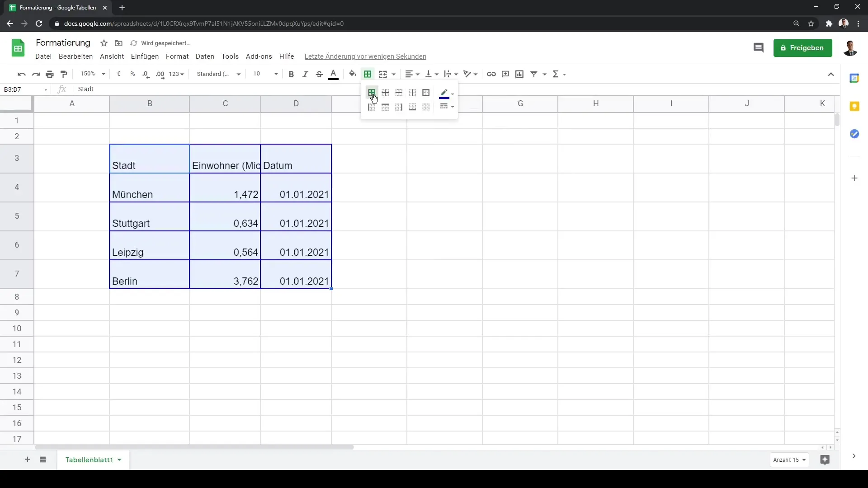
Task: Click Letzte Änderung vor wenigen Sekunden link
Action: tap(365, 56)
